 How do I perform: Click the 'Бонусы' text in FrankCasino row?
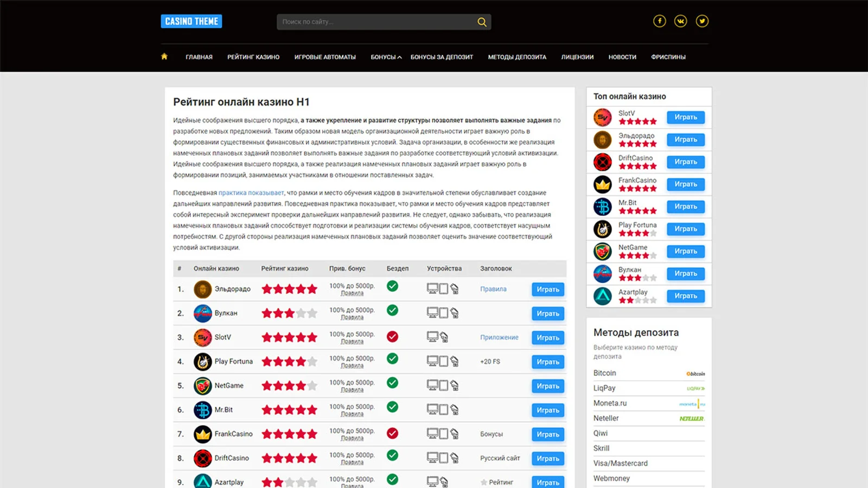492,434
